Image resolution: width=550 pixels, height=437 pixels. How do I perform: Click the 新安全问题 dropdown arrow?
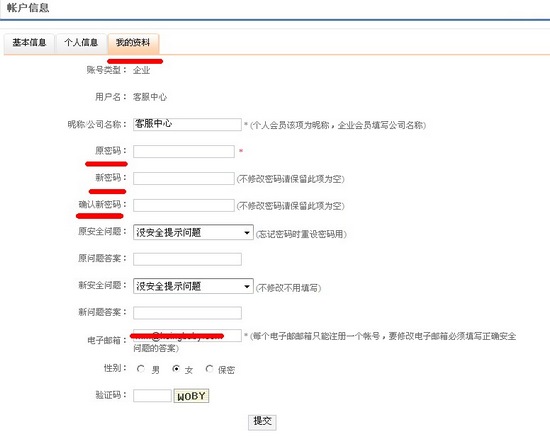[247, 286]
